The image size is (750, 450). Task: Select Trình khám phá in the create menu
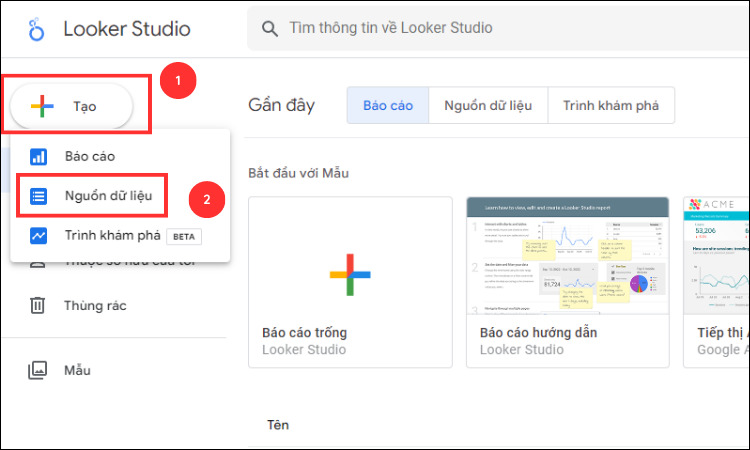coord(120,235)
